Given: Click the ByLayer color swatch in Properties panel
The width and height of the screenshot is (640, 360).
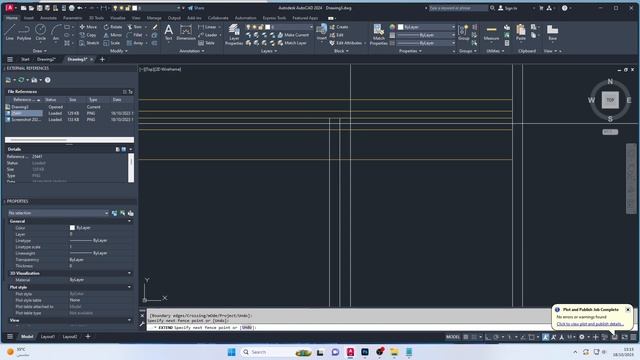Looking at the screenshot, I should (x=72, y=228).
